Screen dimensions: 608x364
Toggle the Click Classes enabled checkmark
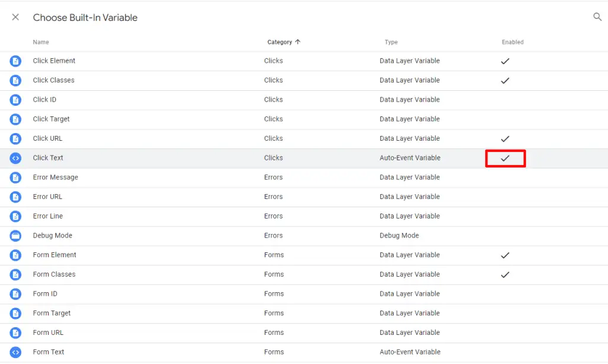point(505,81)
